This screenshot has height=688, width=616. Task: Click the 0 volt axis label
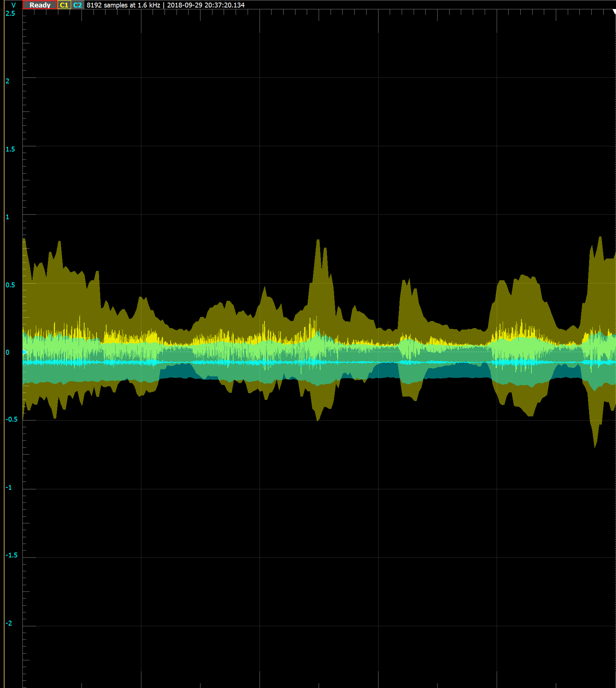pos(7,352)
